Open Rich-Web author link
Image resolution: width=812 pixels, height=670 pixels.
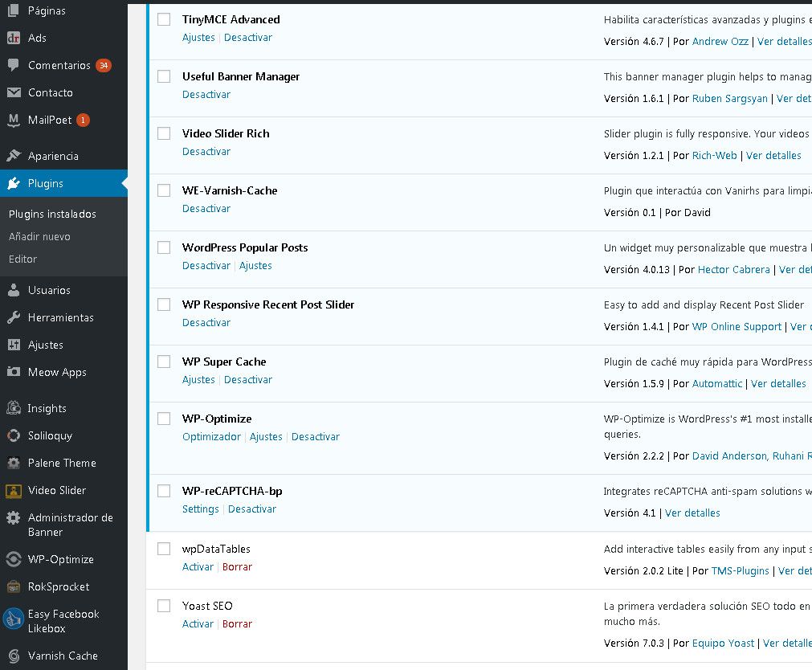pos(714,156)
